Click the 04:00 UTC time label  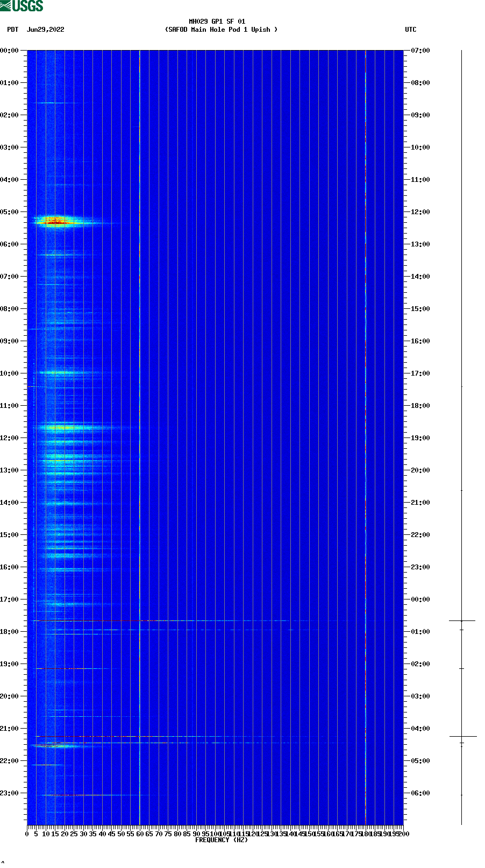tap(420, 729)
